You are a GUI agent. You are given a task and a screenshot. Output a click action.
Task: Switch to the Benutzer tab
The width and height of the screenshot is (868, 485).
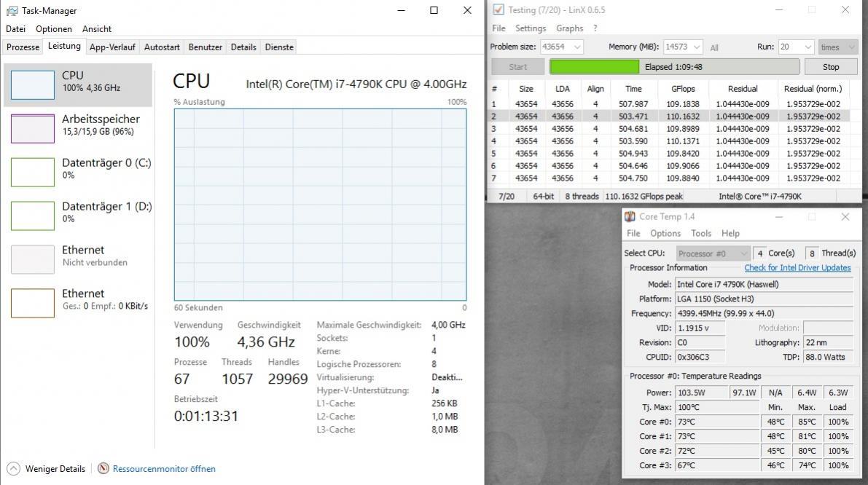[205, 47]
